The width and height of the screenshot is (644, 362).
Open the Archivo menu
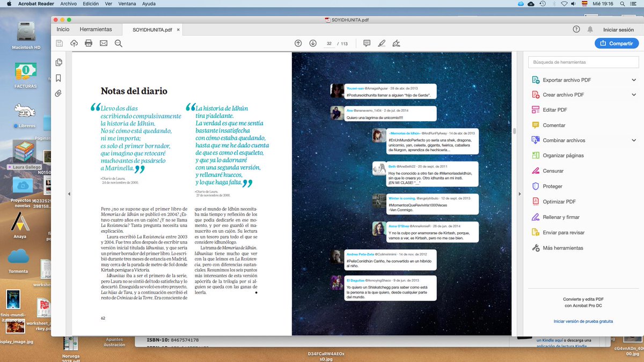coord(69,4)
